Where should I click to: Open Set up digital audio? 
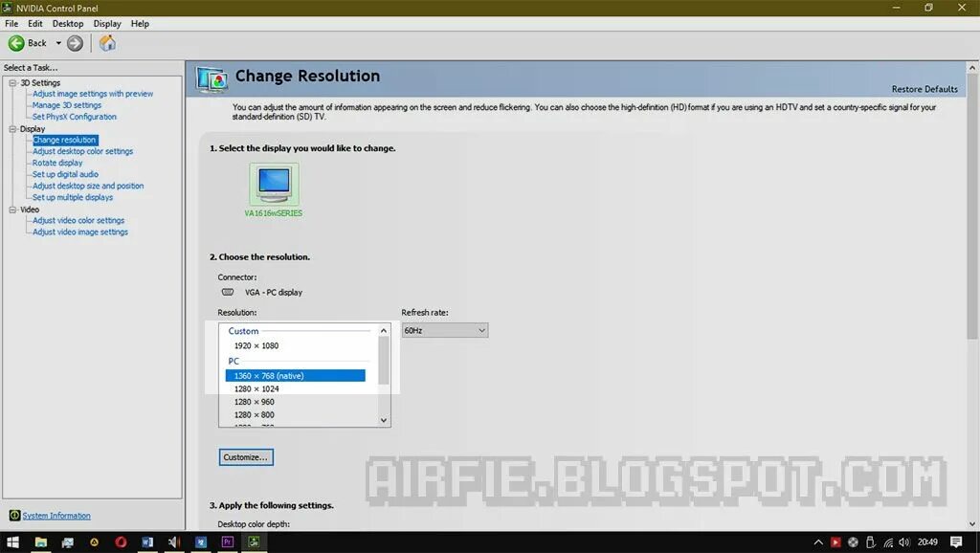pyautogui.click(x=66, y=174)
